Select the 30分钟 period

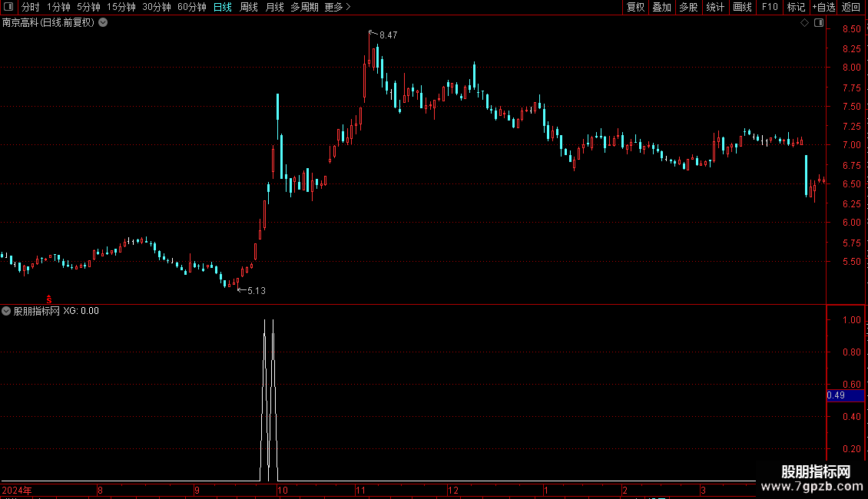(156, 7)
